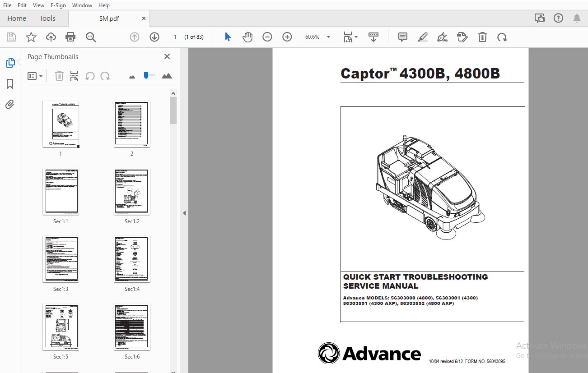Open the E-Sign menu

[58, 5]
